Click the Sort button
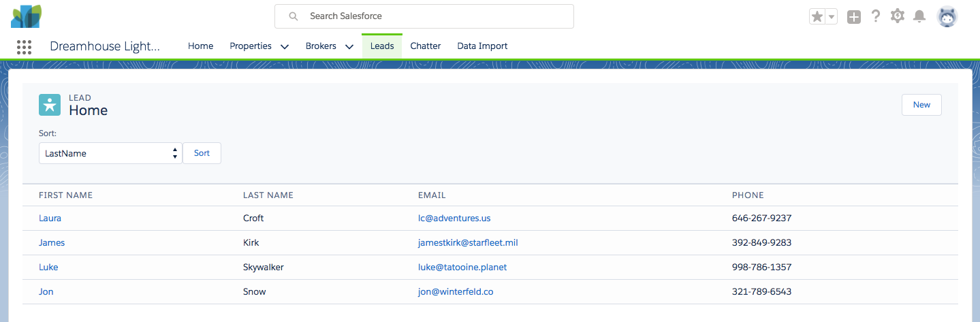The width and height of the screenshot is (980, 322). [x=202, y=153]
